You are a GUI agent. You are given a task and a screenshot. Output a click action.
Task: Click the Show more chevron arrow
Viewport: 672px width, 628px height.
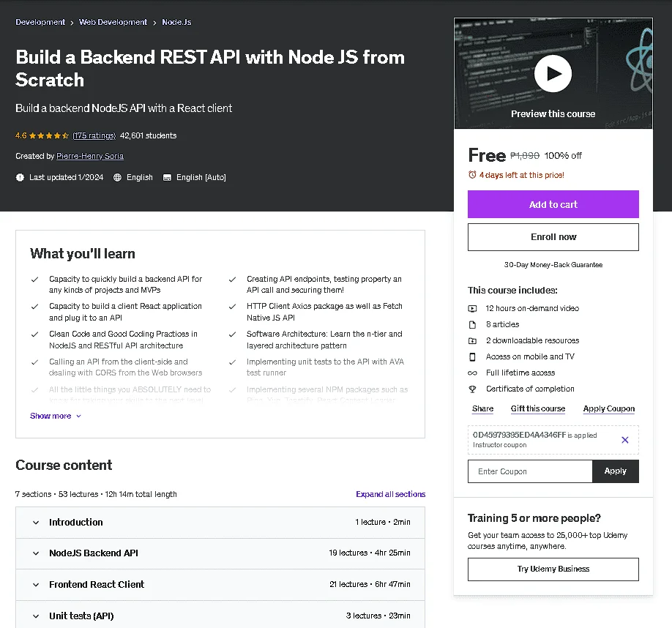(x=78, y=416)
